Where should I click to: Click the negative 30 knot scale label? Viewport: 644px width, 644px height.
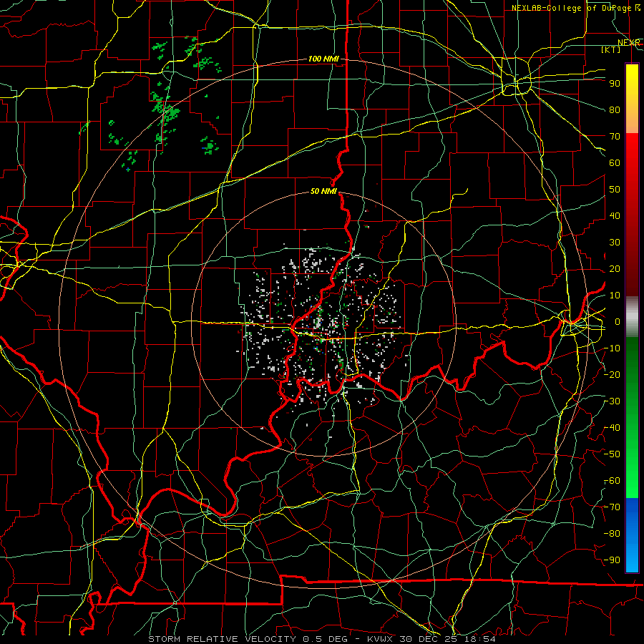click(x=612, y=401)
